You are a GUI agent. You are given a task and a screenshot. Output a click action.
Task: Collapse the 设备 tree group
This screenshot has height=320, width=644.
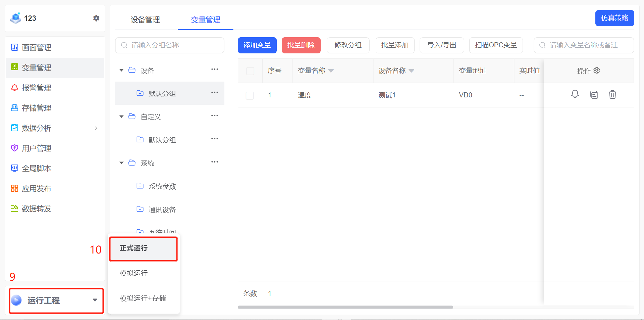[121, 70]
